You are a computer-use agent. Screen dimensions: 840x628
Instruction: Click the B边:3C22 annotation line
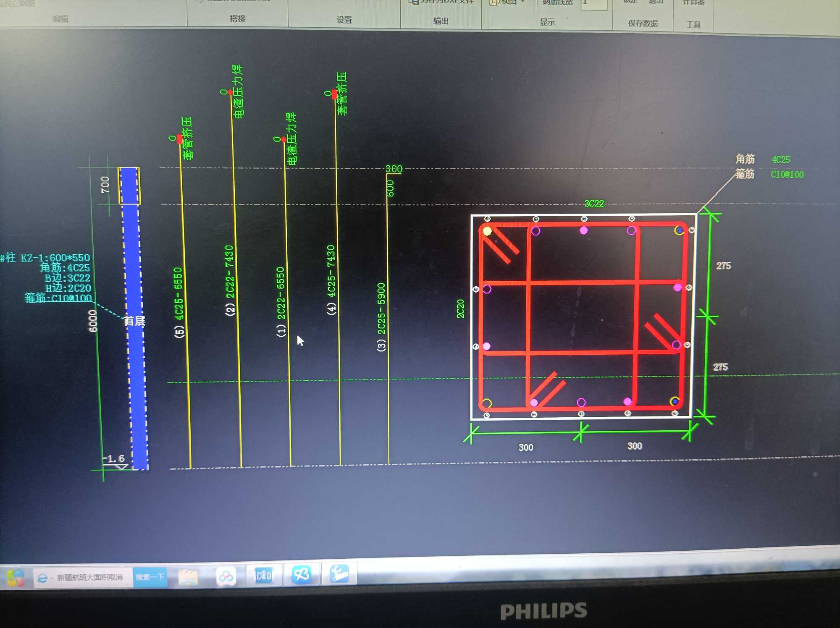68,278
